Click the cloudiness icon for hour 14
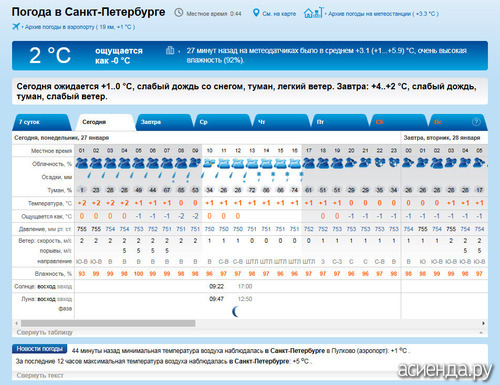500x385 pixels. (266, 163)
